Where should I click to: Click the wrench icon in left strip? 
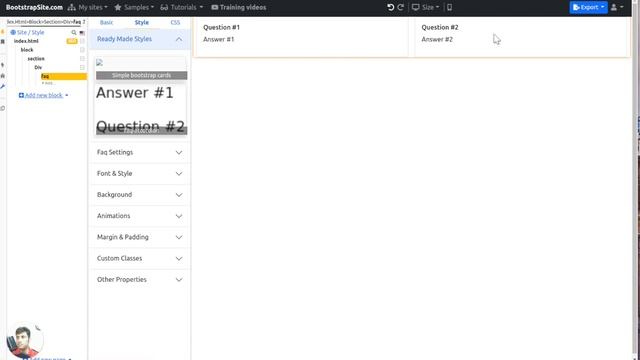pos(3,86)
